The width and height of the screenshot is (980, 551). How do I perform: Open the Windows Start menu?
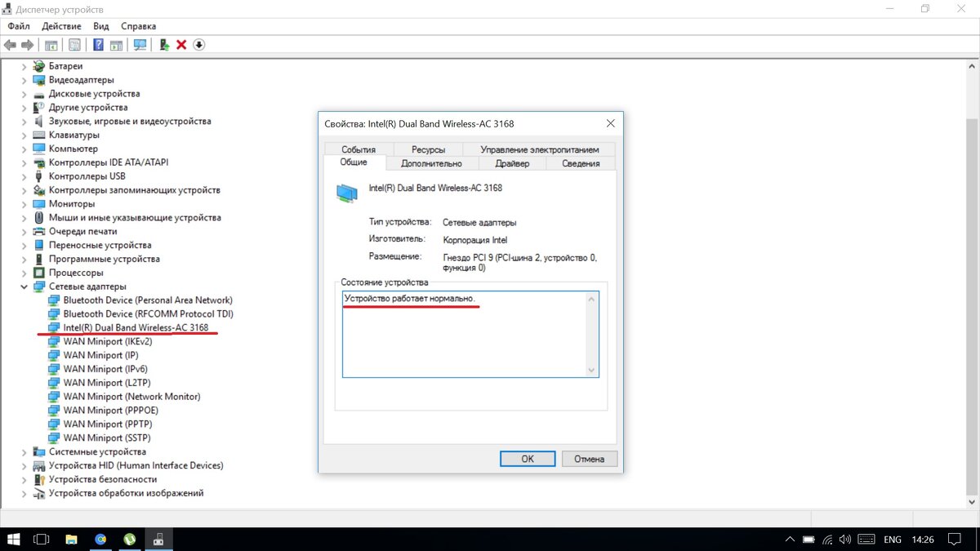(14, 540)
